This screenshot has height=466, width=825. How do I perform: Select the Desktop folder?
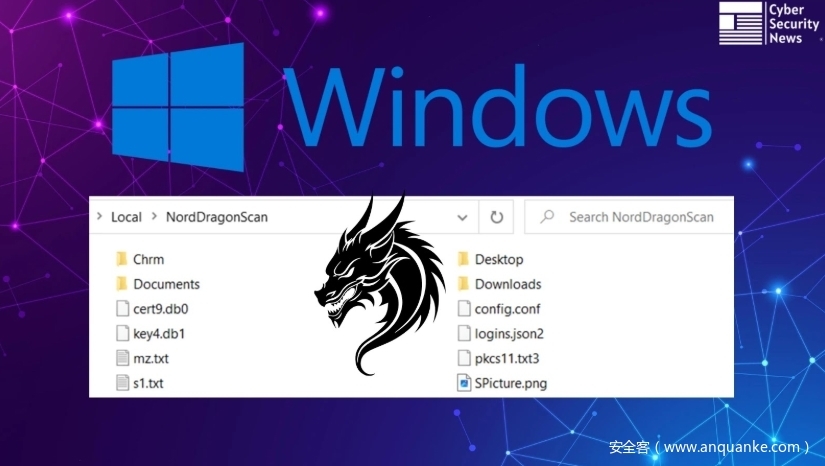(498, 259)
